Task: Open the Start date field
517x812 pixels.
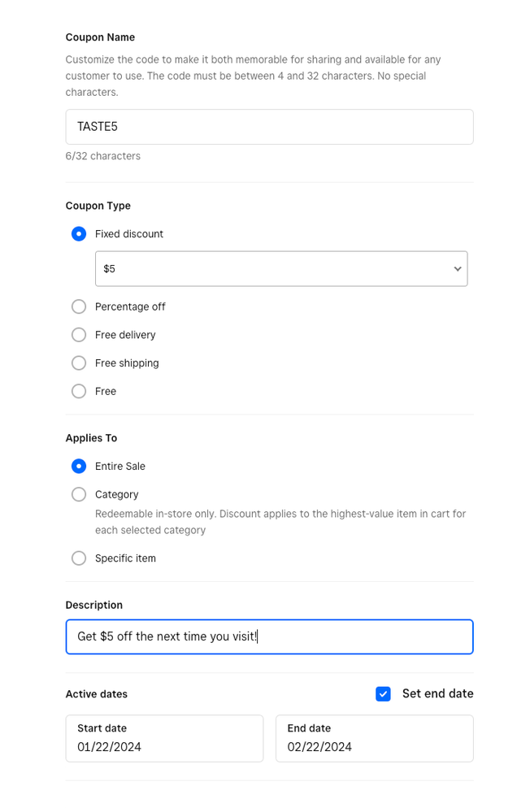Action: [x=164, y=738]
